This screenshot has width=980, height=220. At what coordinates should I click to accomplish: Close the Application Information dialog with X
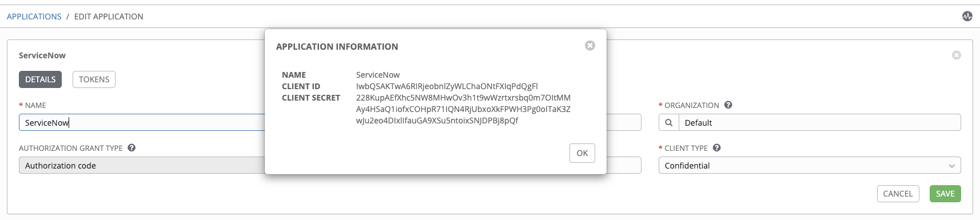[x=590, y=45]
